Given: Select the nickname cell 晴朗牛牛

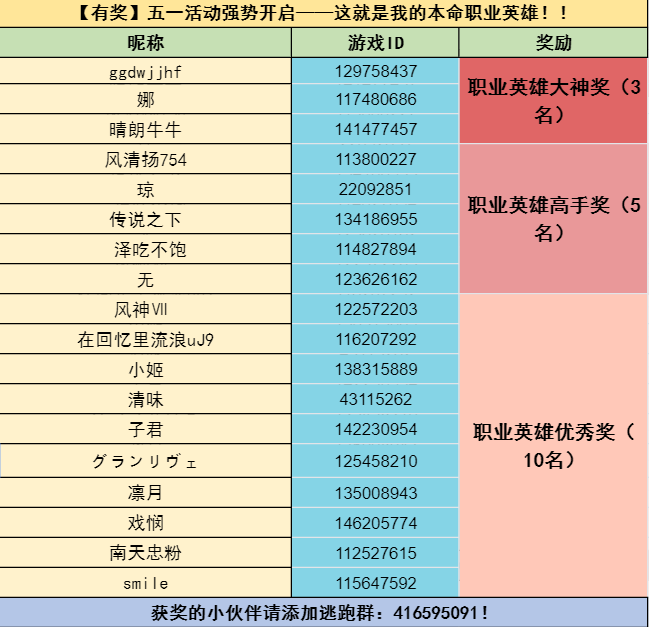Looking at the screenshot, I should point(146,130).
